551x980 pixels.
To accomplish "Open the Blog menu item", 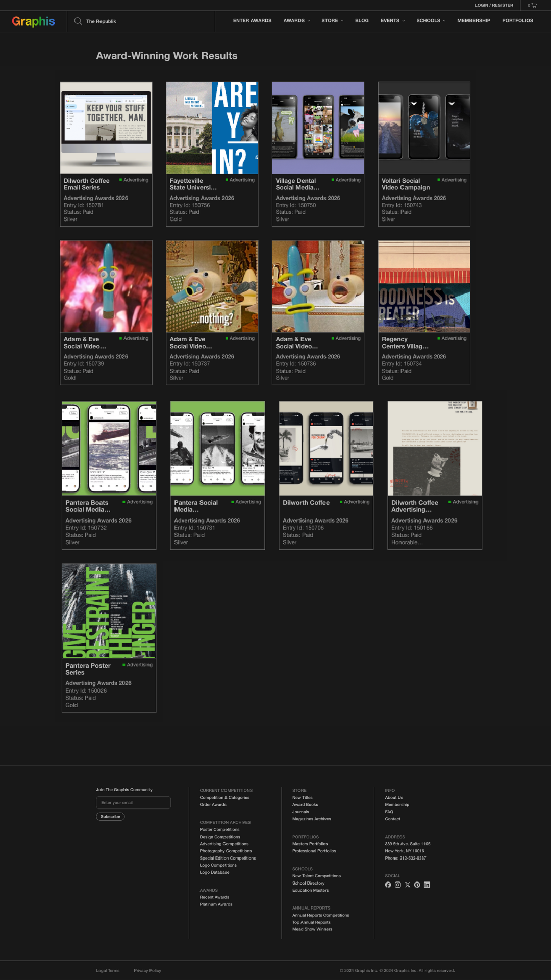I will (362, 21).
